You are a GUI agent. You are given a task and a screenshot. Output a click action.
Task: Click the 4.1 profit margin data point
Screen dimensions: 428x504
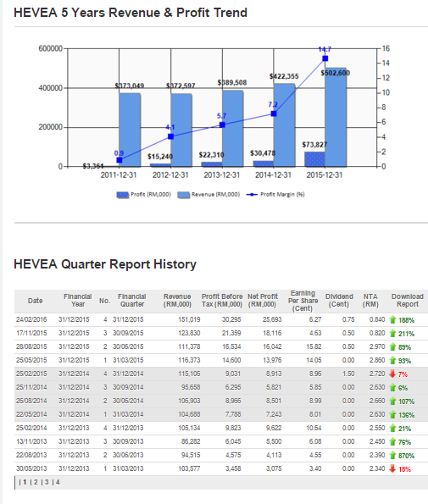click(170, 136)
